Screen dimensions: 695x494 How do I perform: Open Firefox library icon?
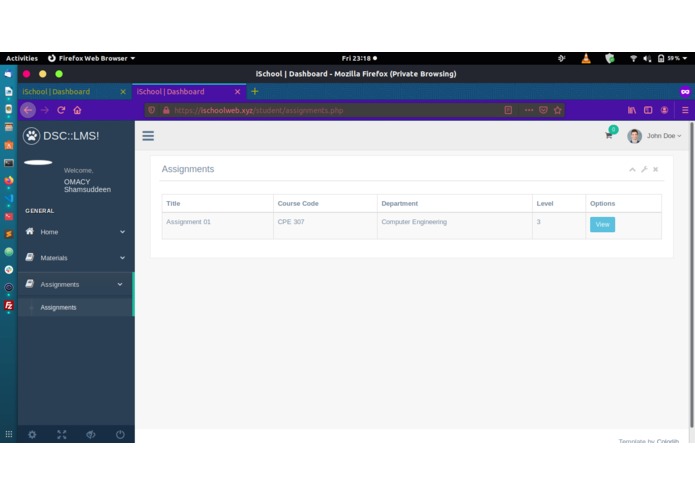[x=632, y=110]
